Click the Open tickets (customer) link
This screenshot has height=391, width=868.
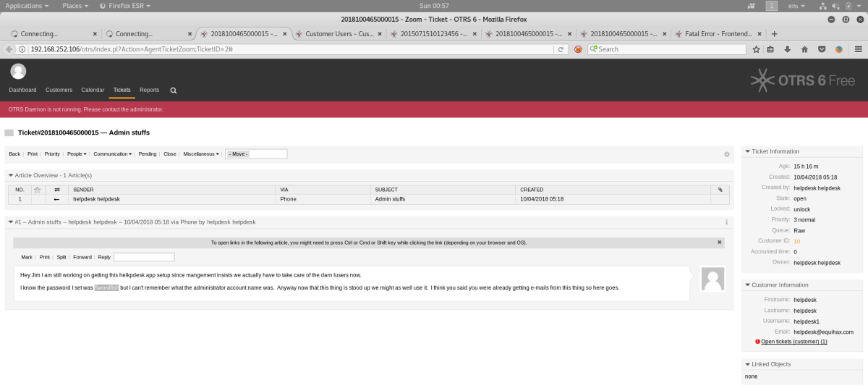click(793, 341)
